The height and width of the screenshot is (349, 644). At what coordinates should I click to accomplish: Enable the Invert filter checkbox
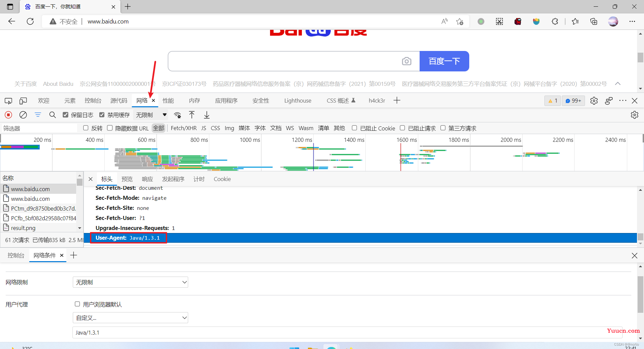tap(86, 128)
